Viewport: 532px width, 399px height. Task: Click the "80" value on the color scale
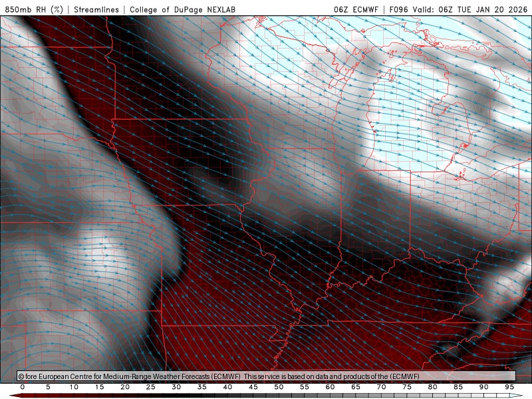pyautogui.click(x=433, y=387)
